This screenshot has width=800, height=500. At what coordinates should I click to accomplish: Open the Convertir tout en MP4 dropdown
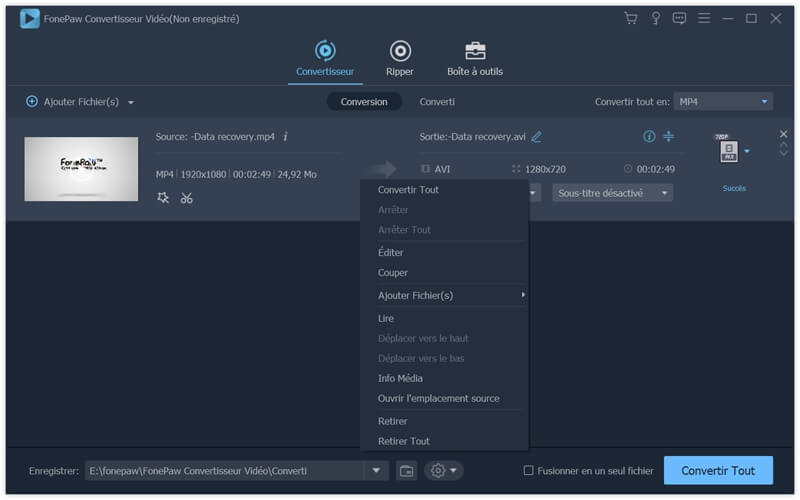(x=722, y=102)
